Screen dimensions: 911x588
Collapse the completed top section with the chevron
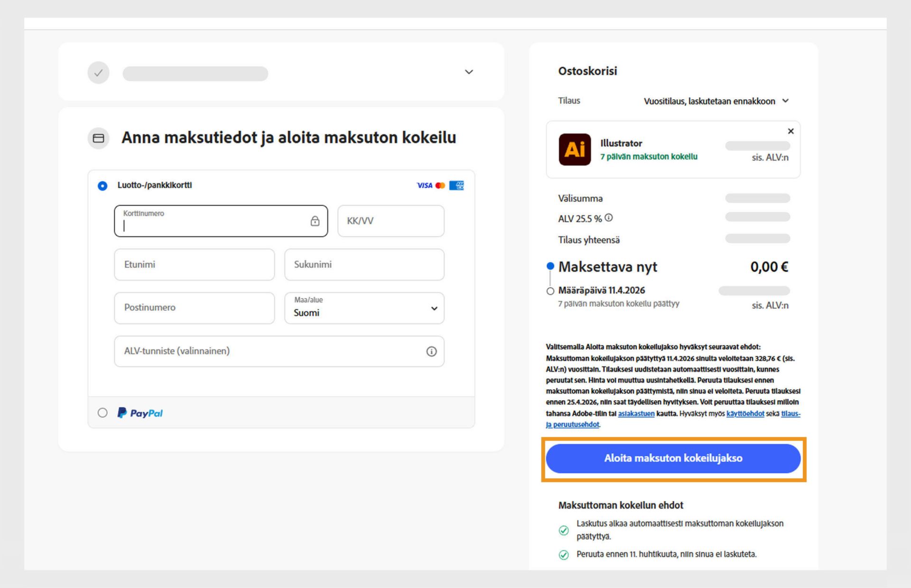point(469,72)
